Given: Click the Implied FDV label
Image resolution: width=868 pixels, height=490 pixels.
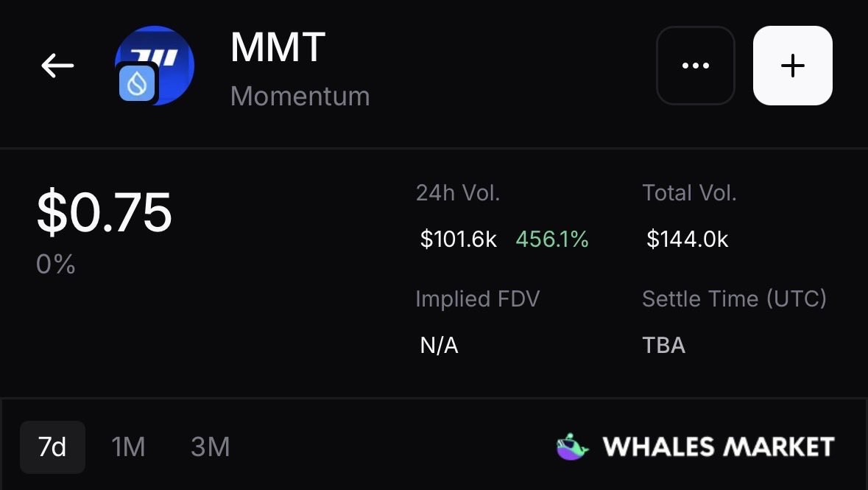Looking at the screenshot, I should coord(477,298).
